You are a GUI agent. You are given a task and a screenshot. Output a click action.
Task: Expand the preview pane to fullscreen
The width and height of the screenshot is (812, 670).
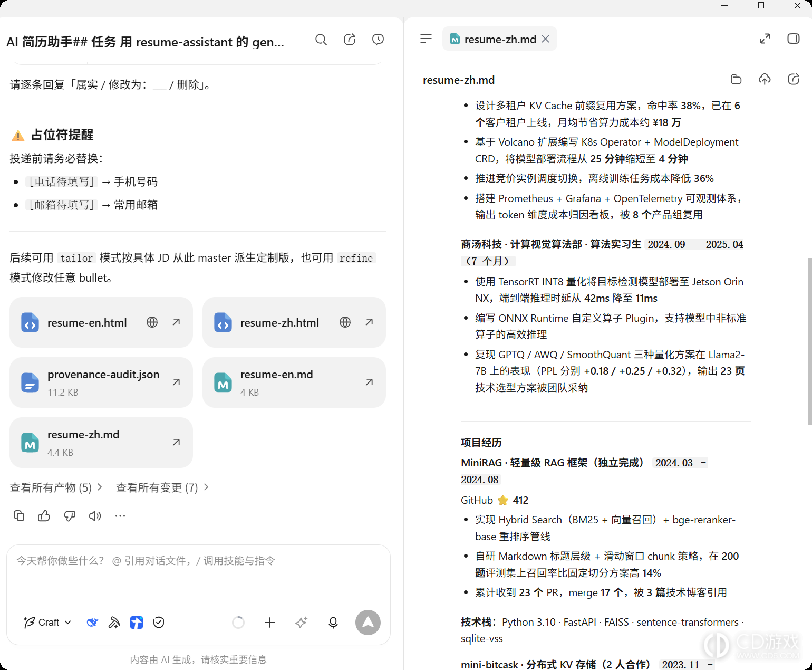click(x=765, y=39)
